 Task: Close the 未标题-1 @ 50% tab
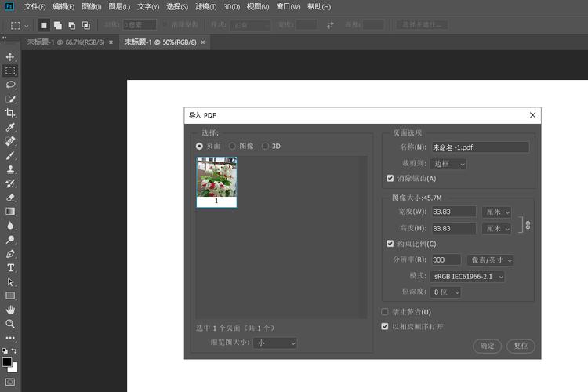pyautogui.click(x=203, y=42)
